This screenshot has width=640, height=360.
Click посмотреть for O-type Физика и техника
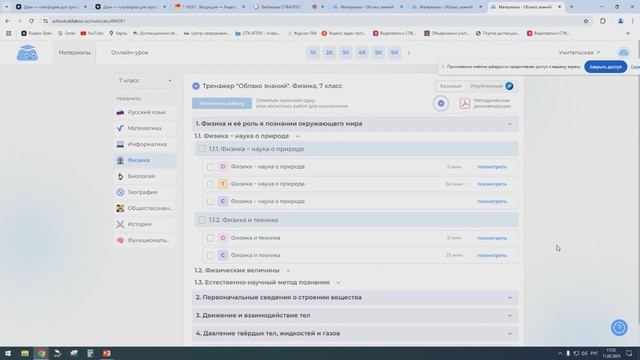492,238
